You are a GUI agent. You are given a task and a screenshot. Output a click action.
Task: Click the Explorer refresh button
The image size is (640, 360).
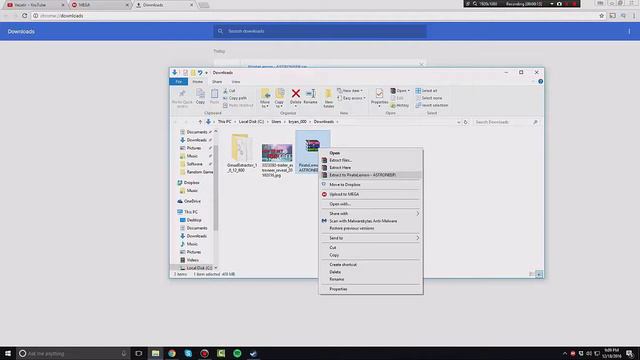[465, 122]
